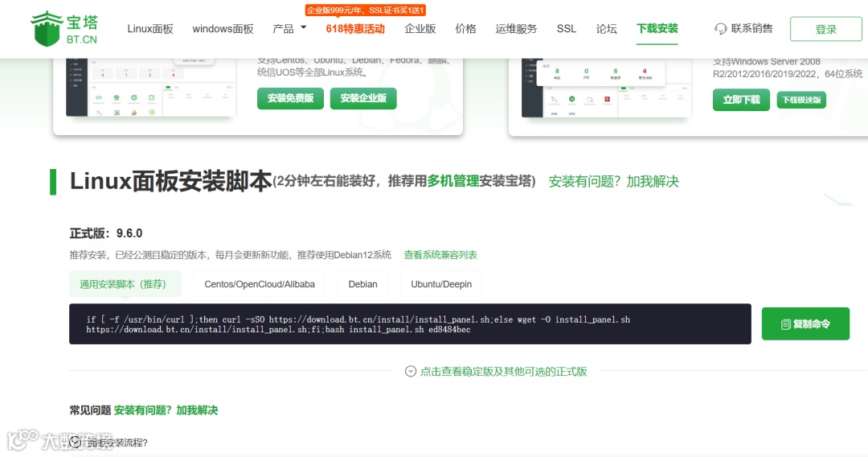Visit the 论坛 forum link

[x=606, y=29]
